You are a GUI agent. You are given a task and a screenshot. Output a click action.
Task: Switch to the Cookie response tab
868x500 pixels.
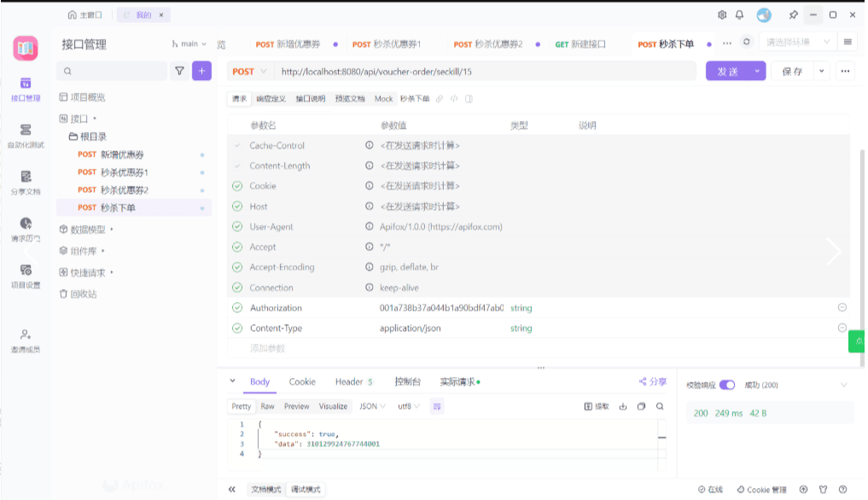[302, 382]
